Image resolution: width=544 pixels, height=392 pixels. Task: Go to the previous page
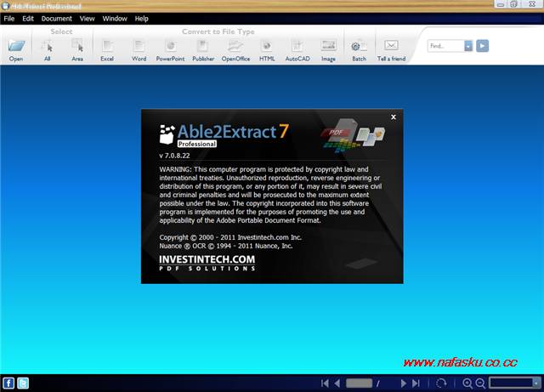337,383
